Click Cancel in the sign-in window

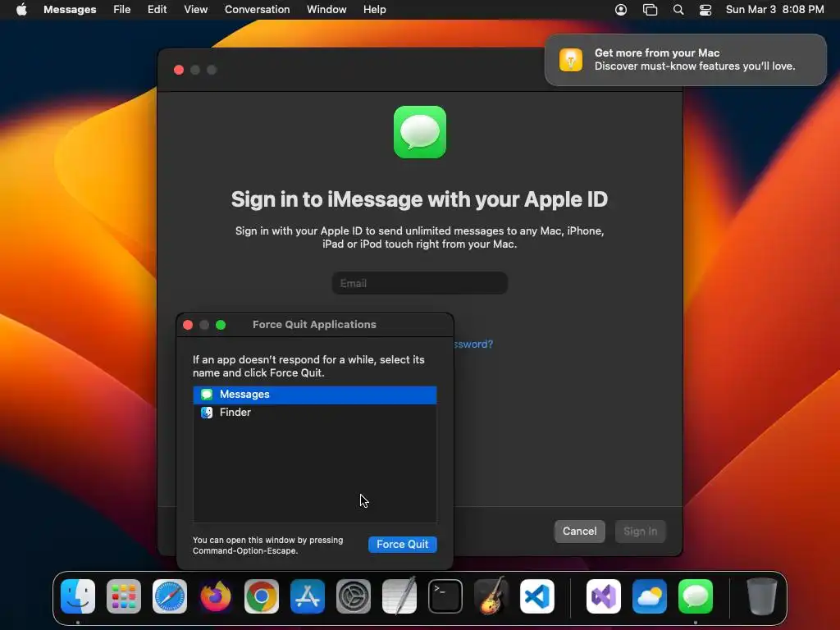point(580,532)
